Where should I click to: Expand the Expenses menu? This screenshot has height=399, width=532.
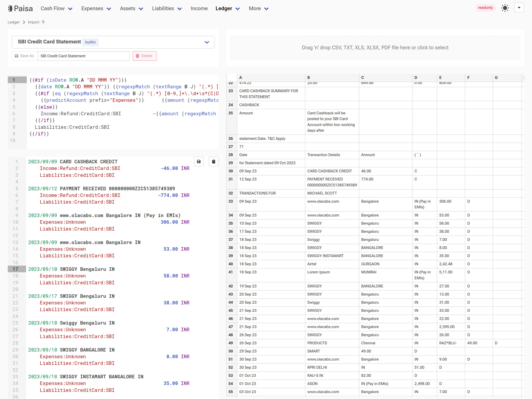coord(96,8)
